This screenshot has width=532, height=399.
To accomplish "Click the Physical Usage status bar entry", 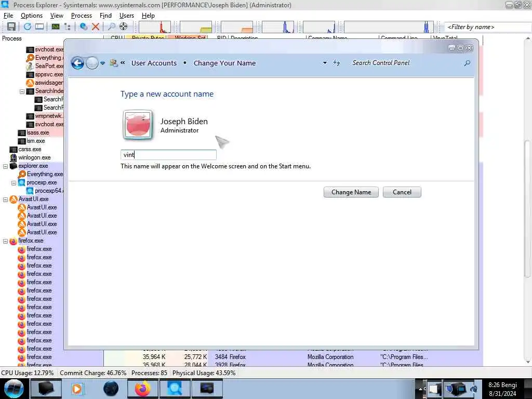I will [x=204, y=373].
